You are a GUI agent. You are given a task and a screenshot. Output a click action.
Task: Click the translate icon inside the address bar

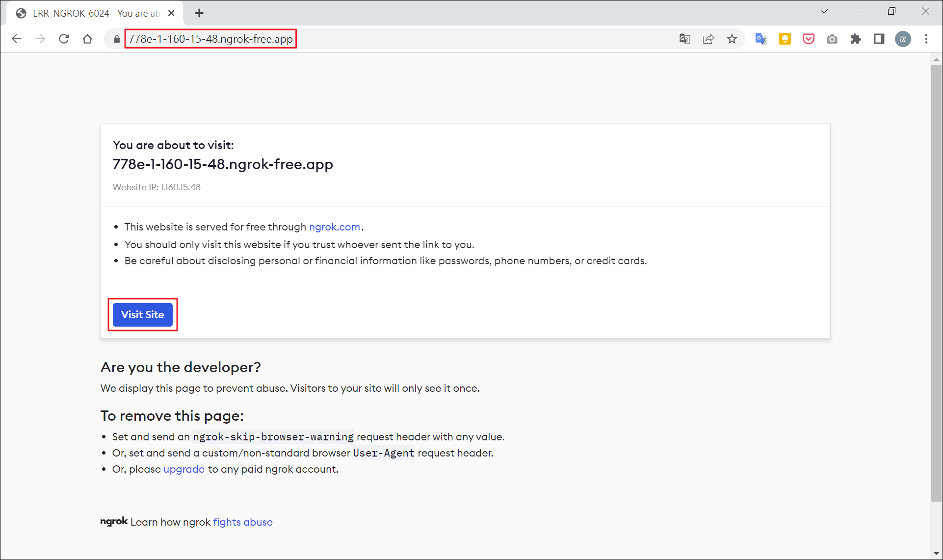[x=684, y=39]
